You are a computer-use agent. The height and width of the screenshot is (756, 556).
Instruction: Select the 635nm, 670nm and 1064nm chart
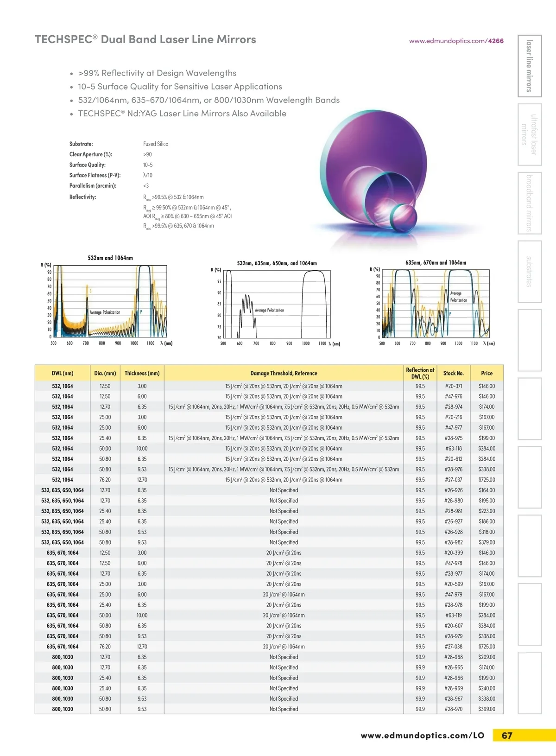pos(435,304)
